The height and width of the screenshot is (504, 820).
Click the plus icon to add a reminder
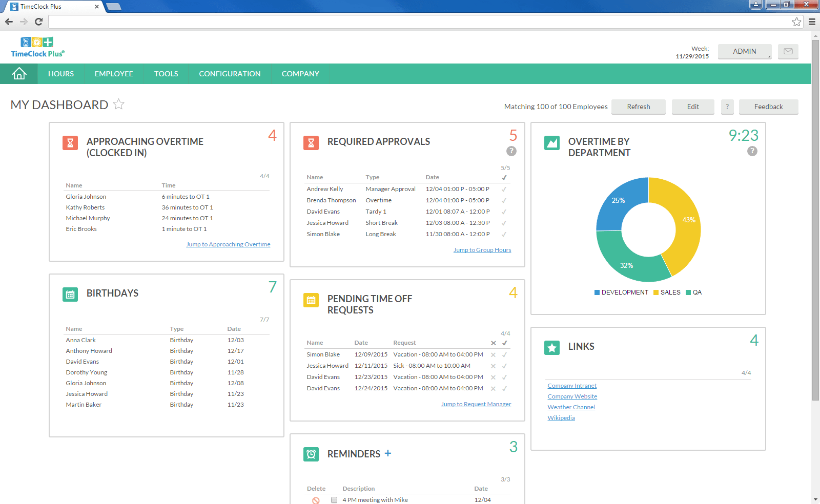pyautogui.click(x=388, y=453)
